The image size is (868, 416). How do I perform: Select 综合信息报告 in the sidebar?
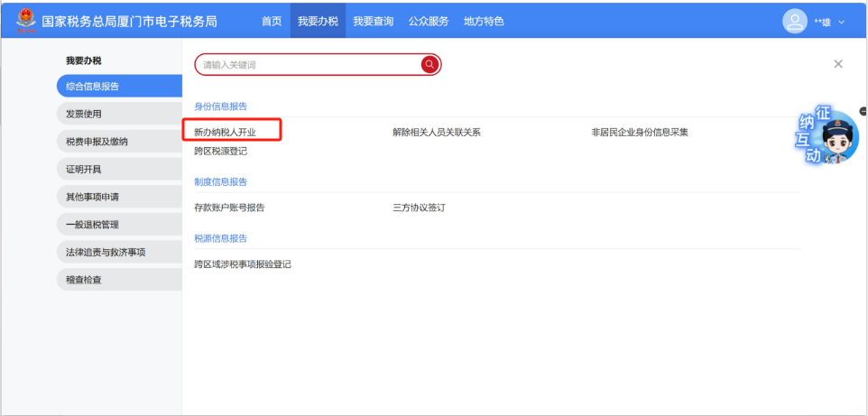click(120, 86)
